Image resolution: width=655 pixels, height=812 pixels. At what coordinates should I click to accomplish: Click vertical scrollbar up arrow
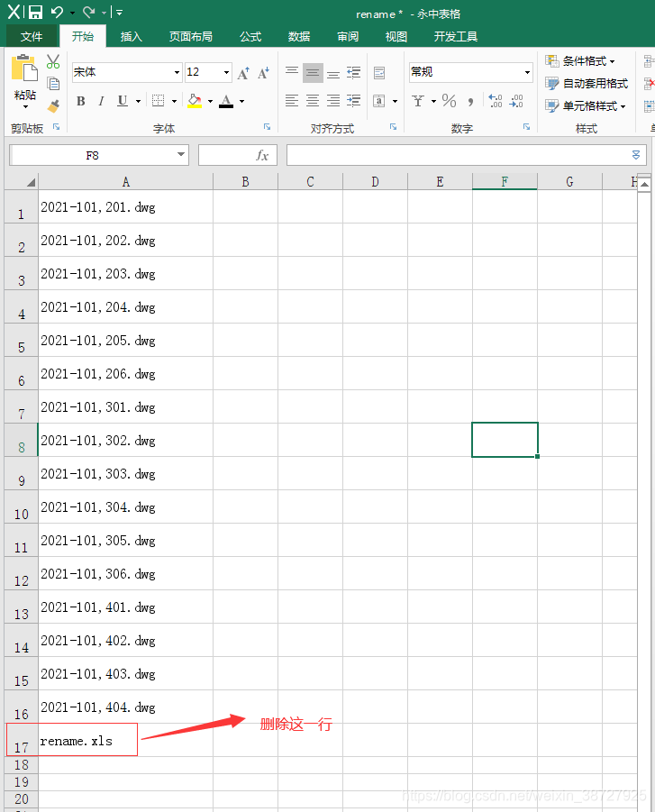[x=644, y=184]
